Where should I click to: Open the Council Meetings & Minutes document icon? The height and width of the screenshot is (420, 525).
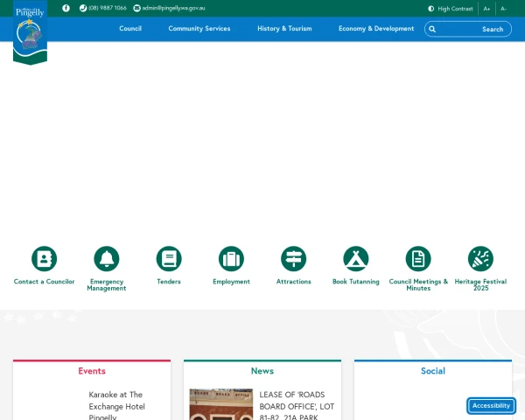(418, 259)
